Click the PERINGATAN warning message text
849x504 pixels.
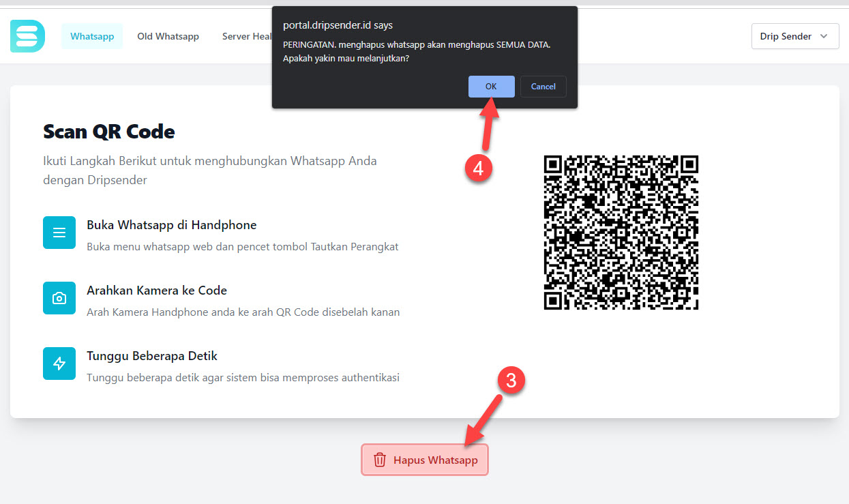coord(417,51)
